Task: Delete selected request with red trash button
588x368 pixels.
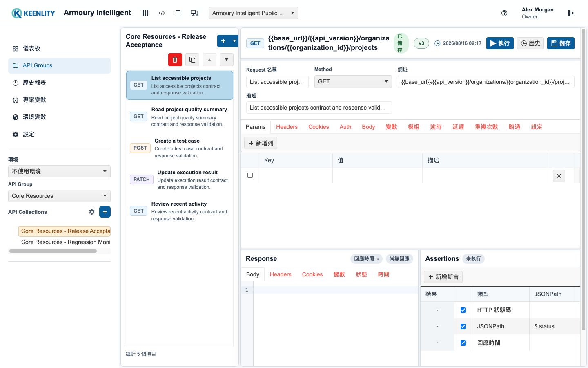Action: pyautogui.click(x=175, y=60)
